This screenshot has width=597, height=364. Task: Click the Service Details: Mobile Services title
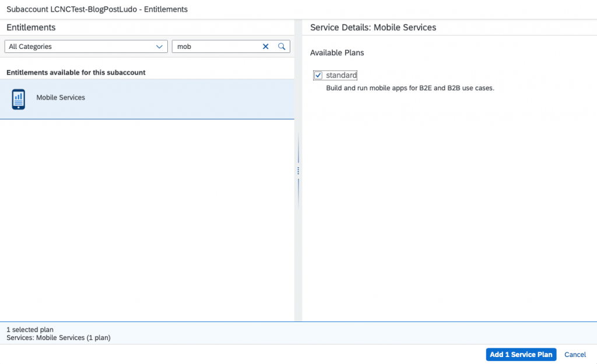click(x=373, y=27)
